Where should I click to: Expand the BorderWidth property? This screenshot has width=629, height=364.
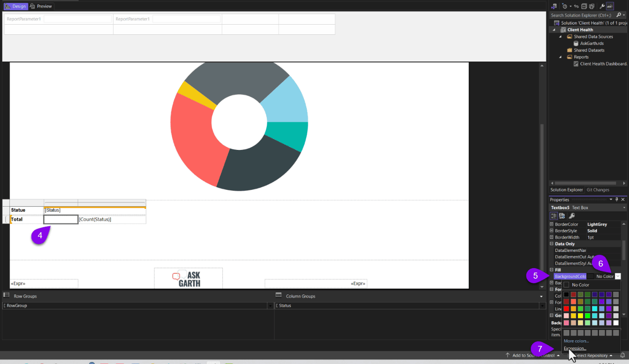pos(552,237)
